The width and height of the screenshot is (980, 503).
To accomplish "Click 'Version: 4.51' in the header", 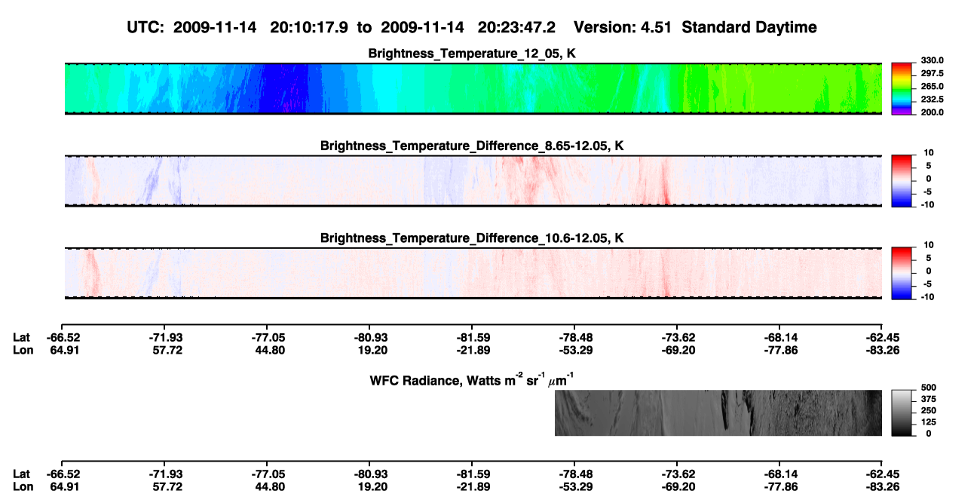I will tap(622, 28).
